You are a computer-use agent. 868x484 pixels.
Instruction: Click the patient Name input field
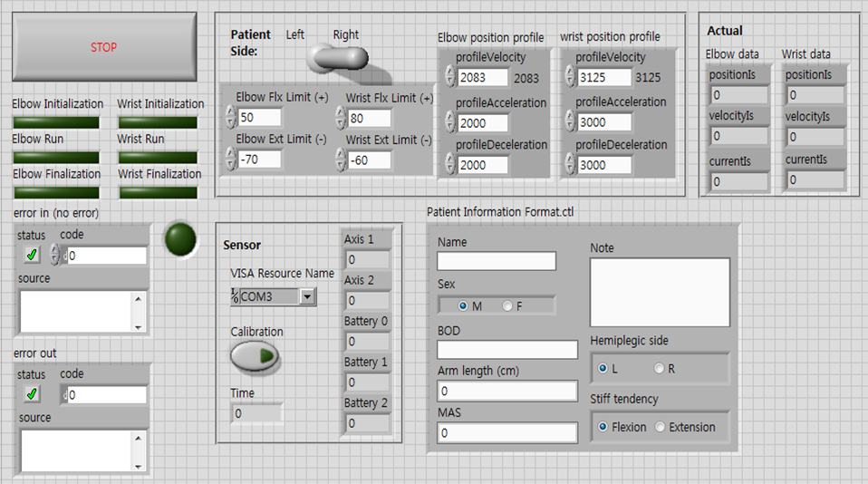pyautogui.click(x=496, y=261)
